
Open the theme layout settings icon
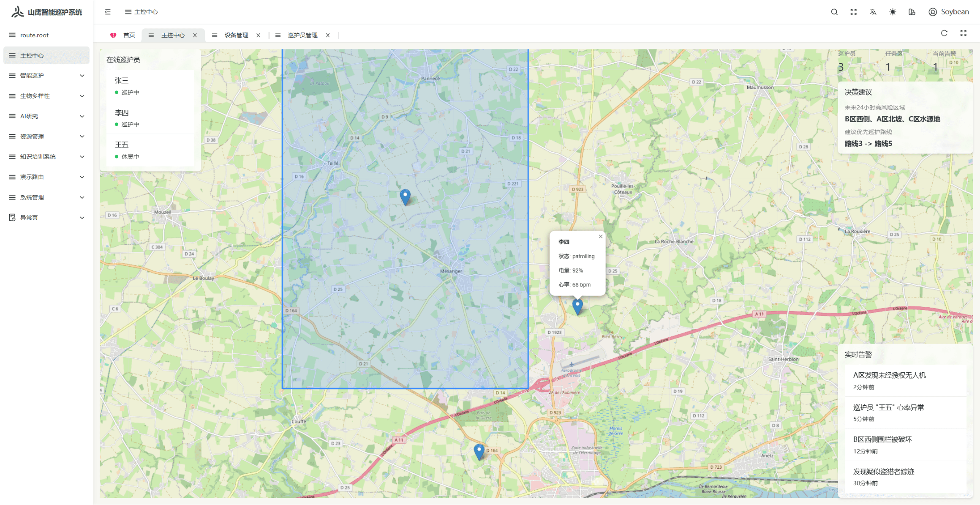pos(912,12)
